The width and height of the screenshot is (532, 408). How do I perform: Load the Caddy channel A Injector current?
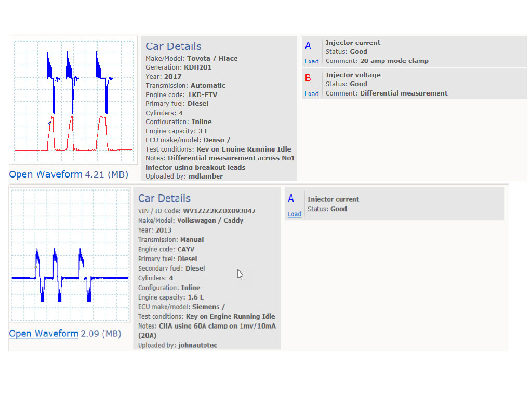pos(295,214)
